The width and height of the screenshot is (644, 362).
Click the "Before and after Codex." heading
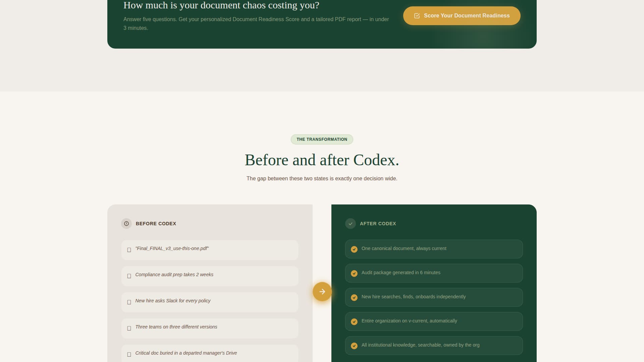322,160
